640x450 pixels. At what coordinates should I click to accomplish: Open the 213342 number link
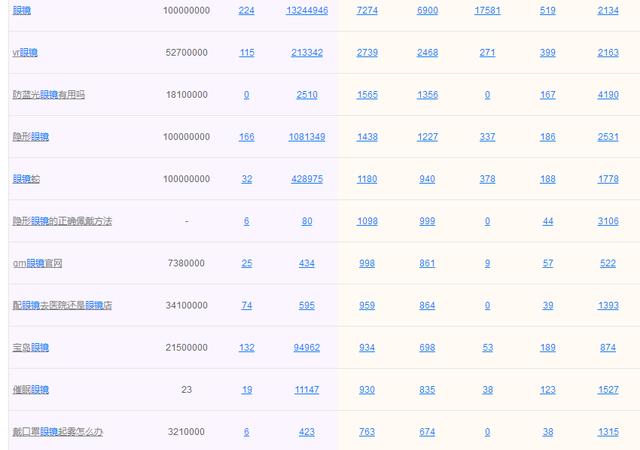pos(307,53)
